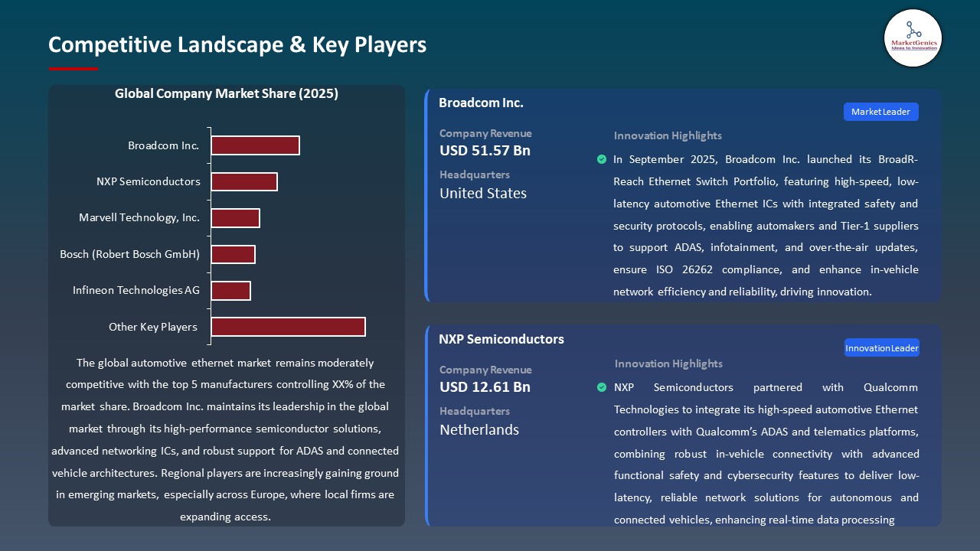The height and width of the screenshot is (551, 980).
Task: Select the NXP Semiconductors bar in chart
Action: 244,181
